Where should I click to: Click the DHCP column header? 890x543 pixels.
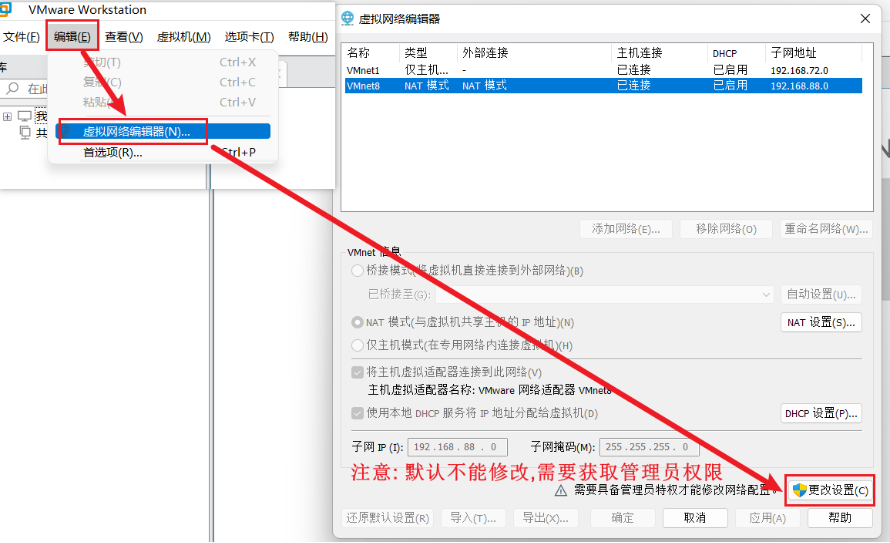737,53
